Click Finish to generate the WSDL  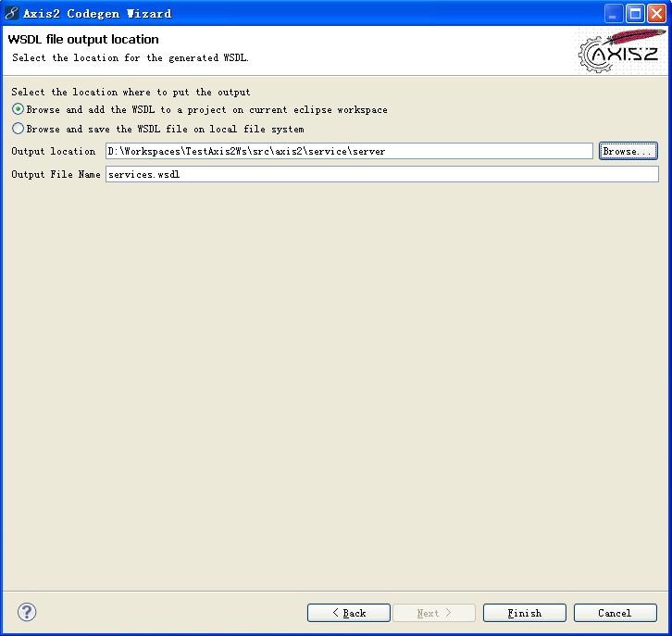pyautogui.click(x=525, y=613)
